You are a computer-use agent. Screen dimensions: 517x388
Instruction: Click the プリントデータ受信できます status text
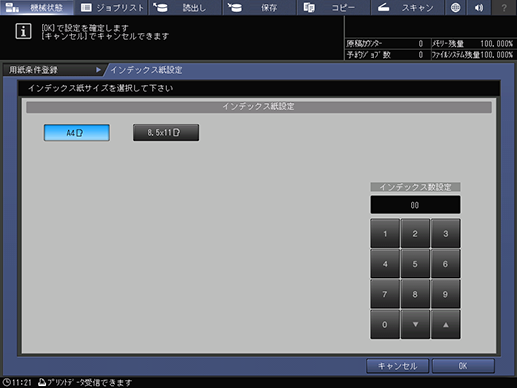89,383
